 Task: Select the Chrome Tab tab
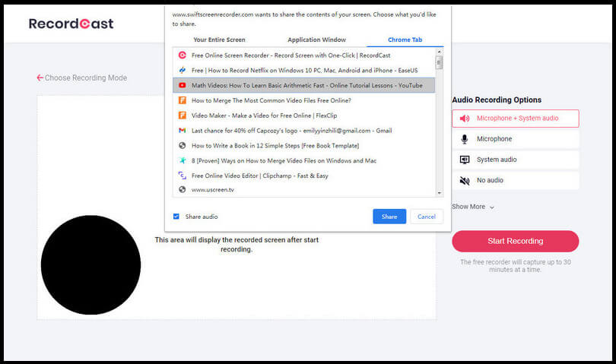(x=405, y=40)
